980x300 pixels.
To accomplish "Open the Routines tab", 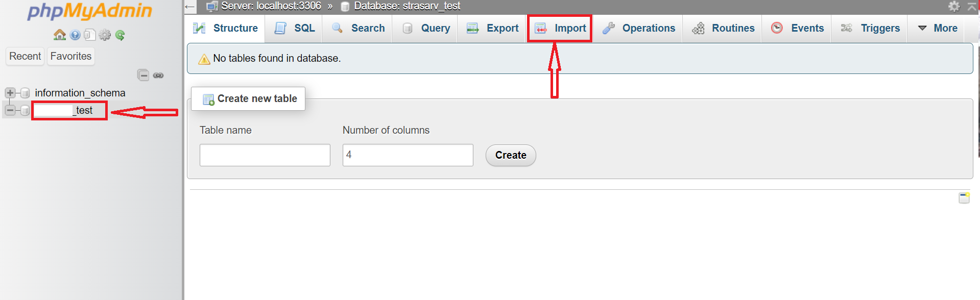I will point(723,28).
